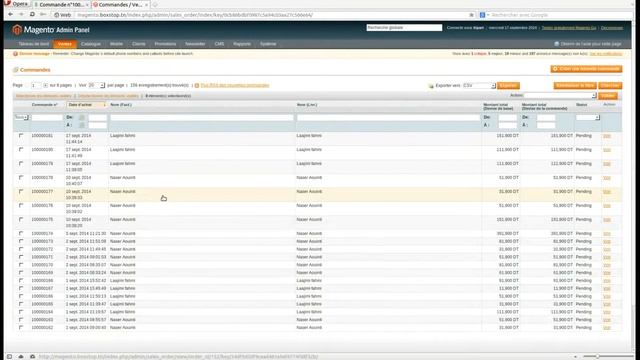Select checkbox for order 100000174
Viewport: 640px width, 360px height.
[x=21, y=233]
